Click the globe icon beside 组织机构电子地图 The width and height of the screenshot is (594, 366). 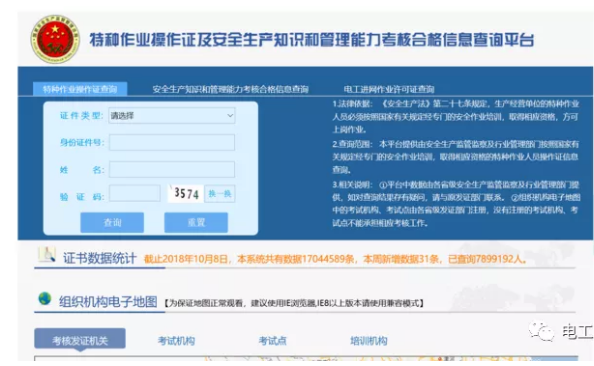click(45, 299)
